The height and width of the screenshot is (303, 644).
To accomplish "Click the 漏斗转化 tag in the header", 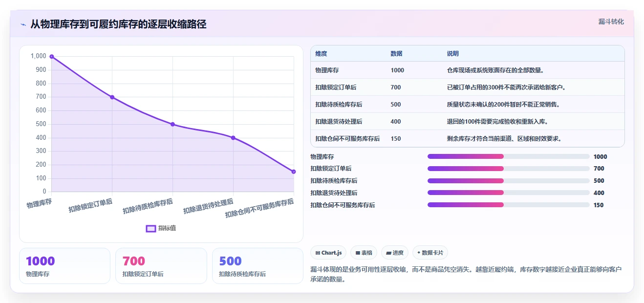I will click(611, 22).
